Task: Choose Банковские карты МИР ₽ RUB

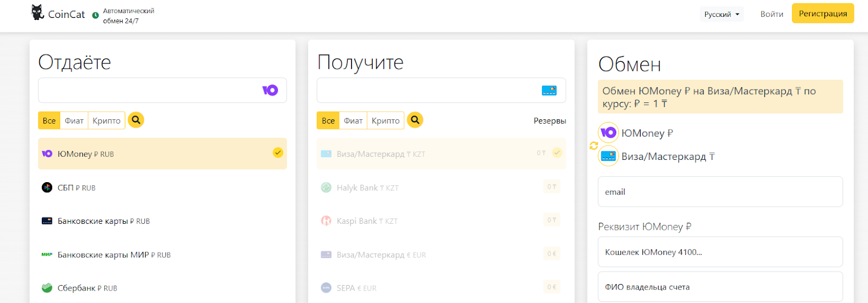Action: [x=162, y=255]
